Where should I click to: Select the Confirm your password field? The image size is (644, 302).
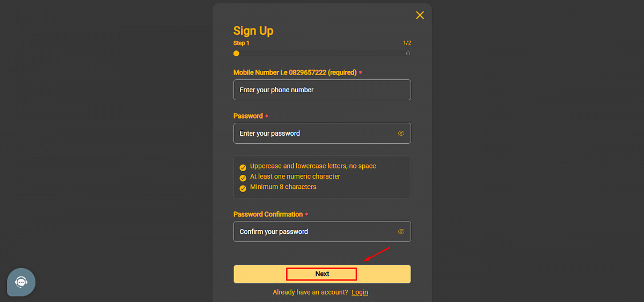click(x=314, y=232)
